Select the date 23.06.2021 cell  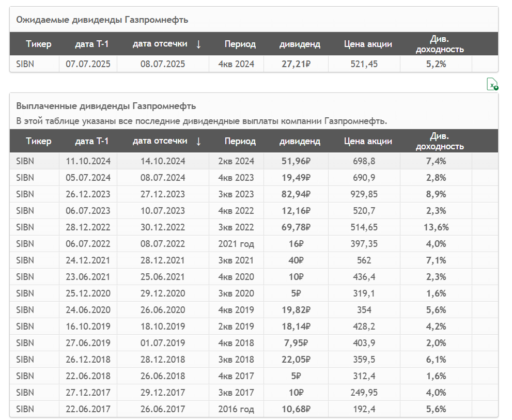88,277
